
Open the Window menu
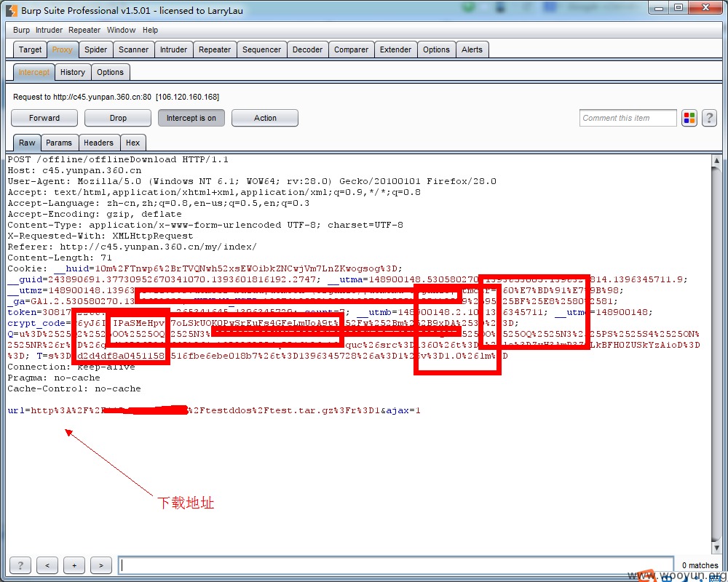[121, 30]
